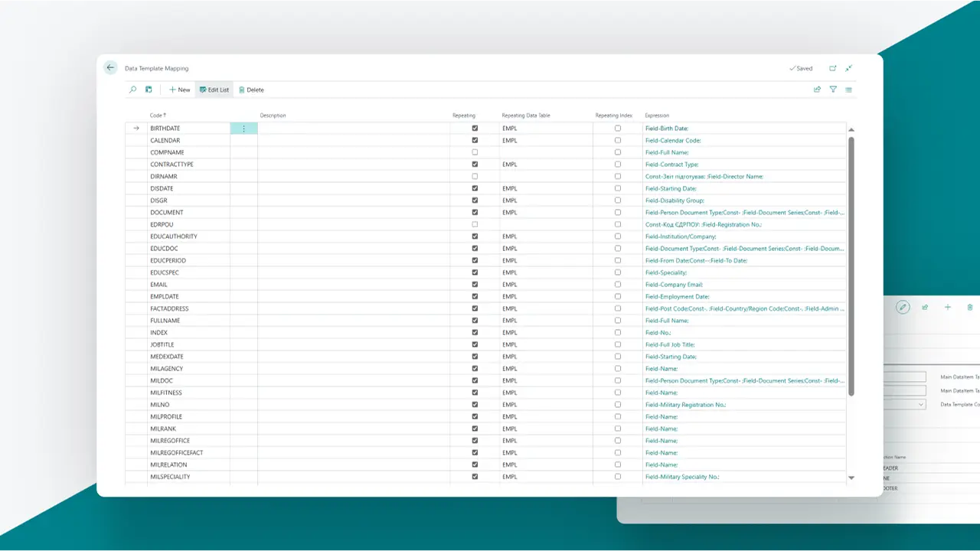
Task: Click the filter icon above the list
Action: coord(833,90)
